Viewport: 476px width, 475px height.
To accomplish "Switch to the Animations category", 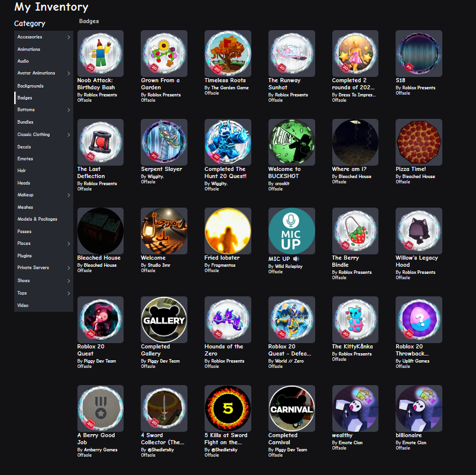I will [44, 49].
